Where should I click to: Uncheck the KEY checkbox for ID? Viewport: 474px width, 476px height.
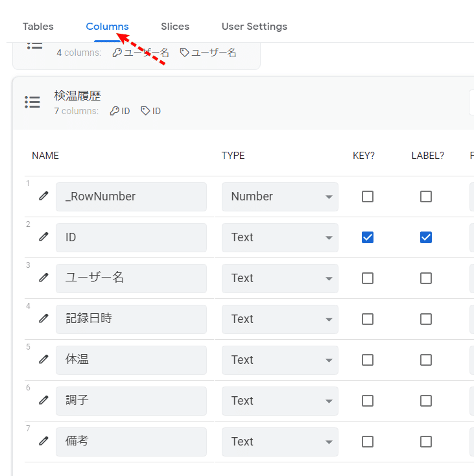[368, 237]
